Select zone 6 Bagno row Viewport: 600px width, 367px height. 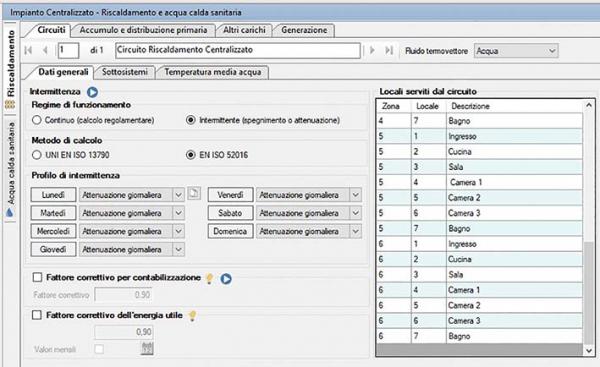(480, 336)
